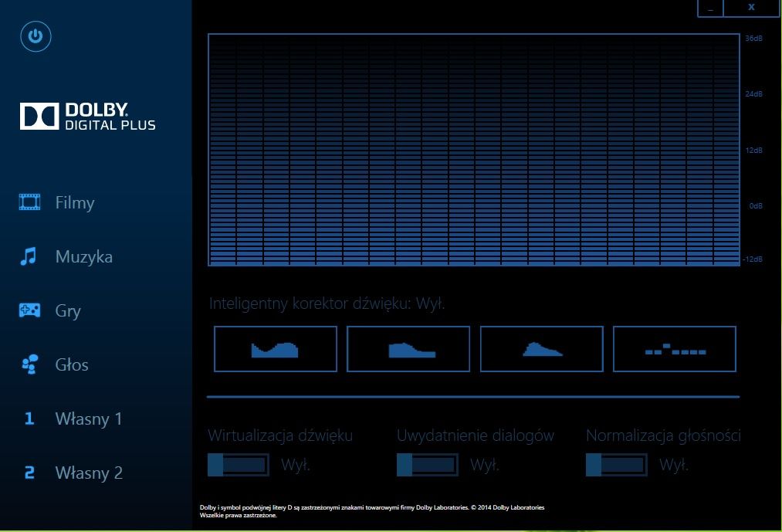Click the Normalizacja głośności heading
This screenshot has height=532, width=782.
(663, 435)
